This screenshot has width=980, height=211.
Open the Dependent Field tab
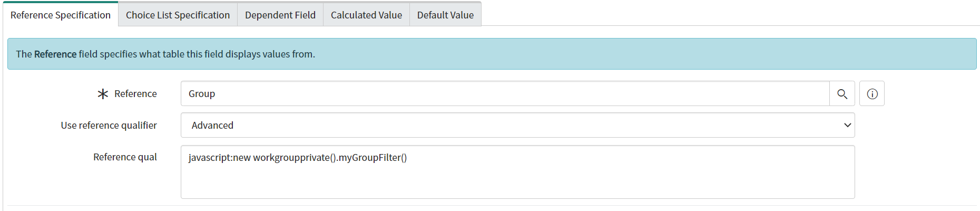pos(280,15)
